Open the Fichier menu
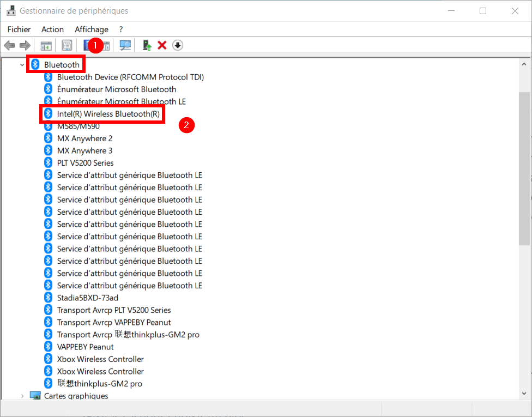This screenshot has width=532, height=417. 19,29
